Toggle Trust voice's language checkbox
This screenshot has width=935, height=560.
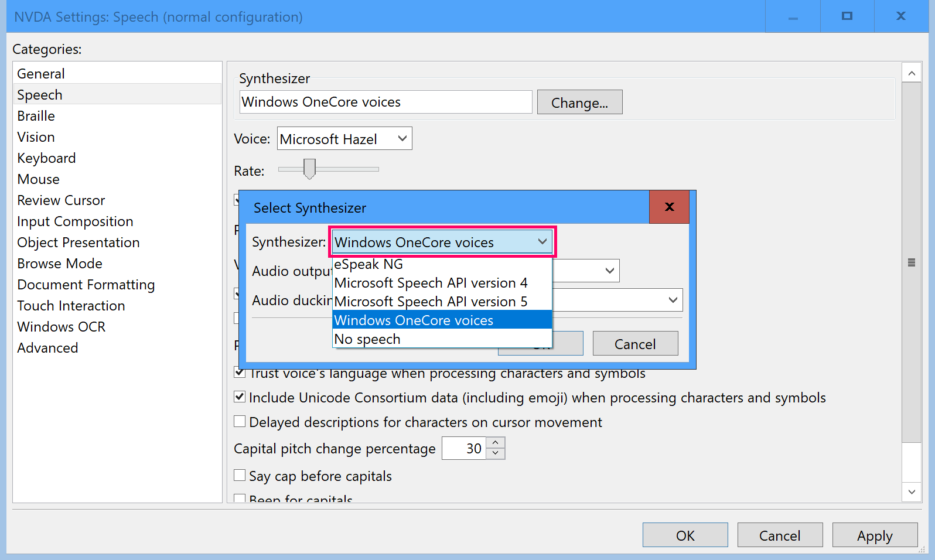point(240,373)
